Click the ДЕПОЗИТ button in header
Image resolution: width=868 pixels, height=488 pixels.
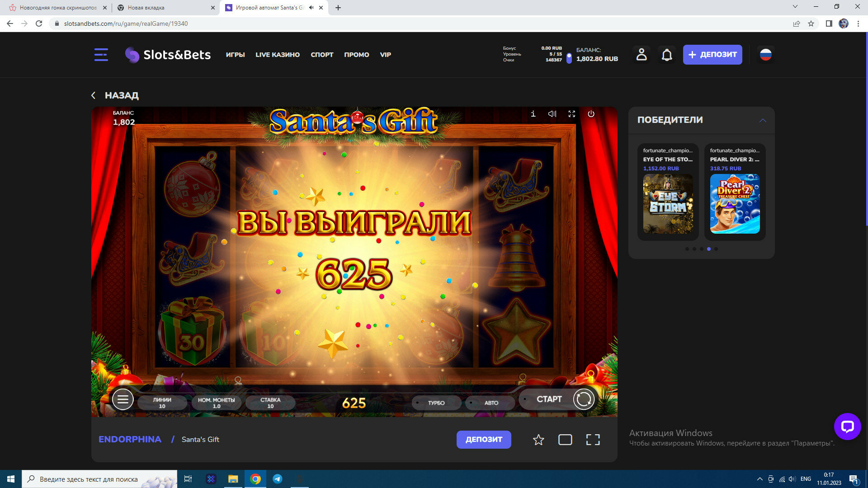click(x=712, y=55)
